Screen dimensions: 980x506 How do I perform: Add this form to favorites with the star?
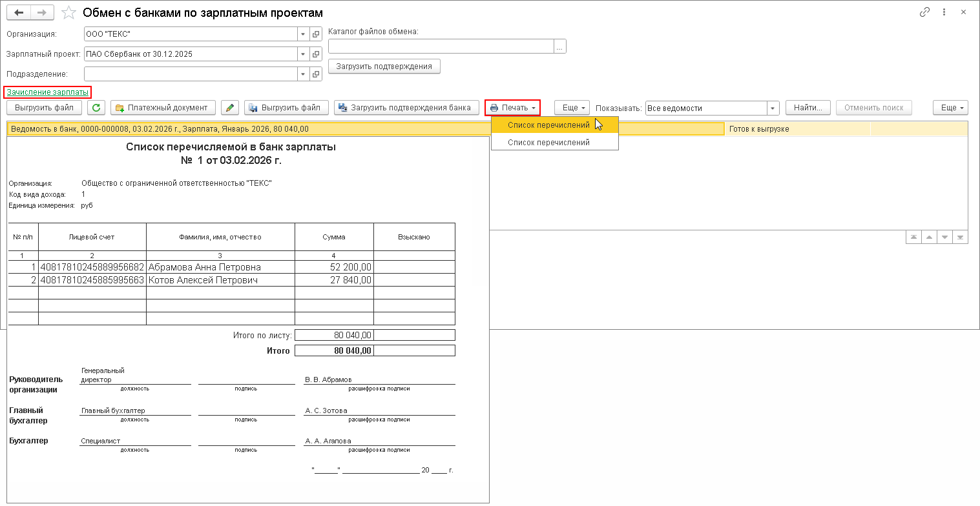68,12
